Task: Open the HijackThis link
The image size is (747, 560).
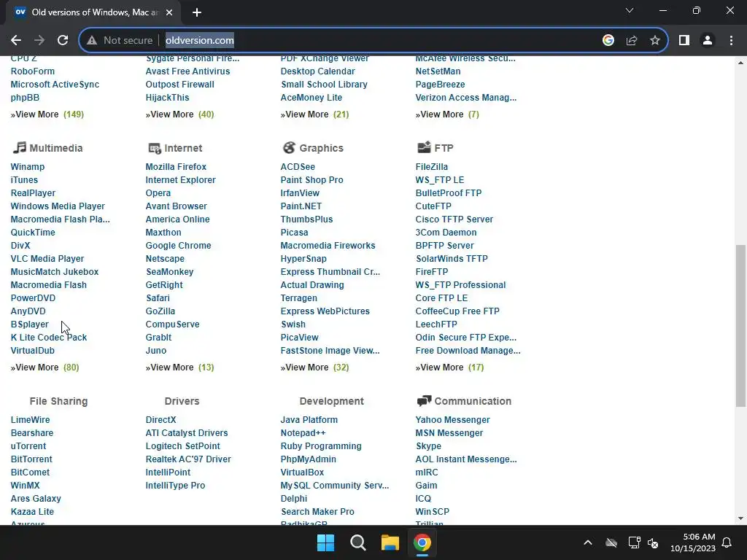Action: (167, 98)
